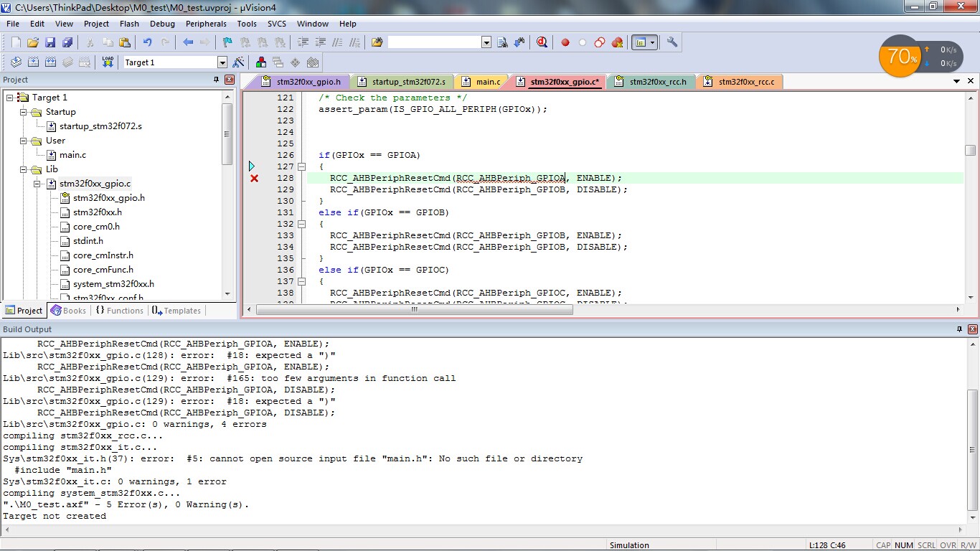Pin the Build Output panel
The width and height of the screenshot is (980, 551).
[959, 329]
